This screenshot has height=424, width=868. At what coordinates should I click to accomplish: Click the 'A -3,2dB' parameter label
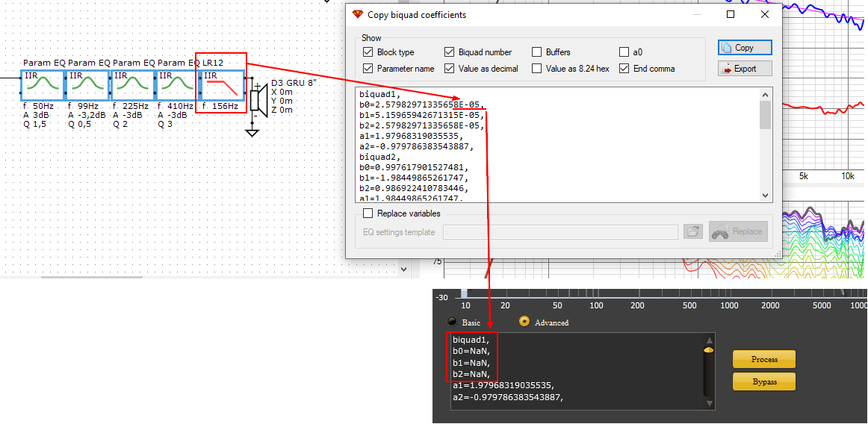pyautogui.click(x=86, y=116)
